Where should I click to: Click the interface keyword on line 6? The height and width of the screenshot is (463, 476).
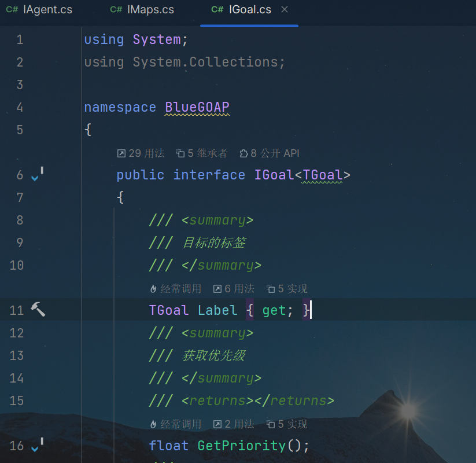coord(209,175)
